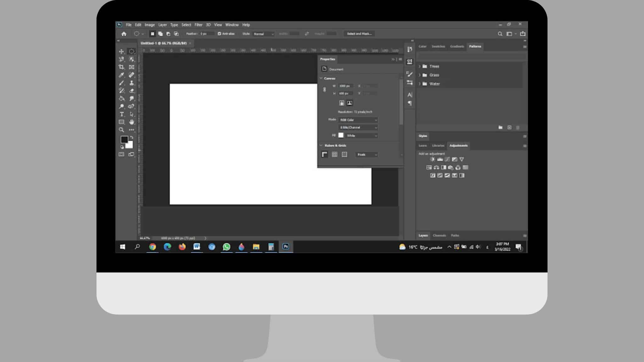Screen dimensions: 644x362
Task: Toggle the width-height link in Canvas
Action: tap(325, 90)
